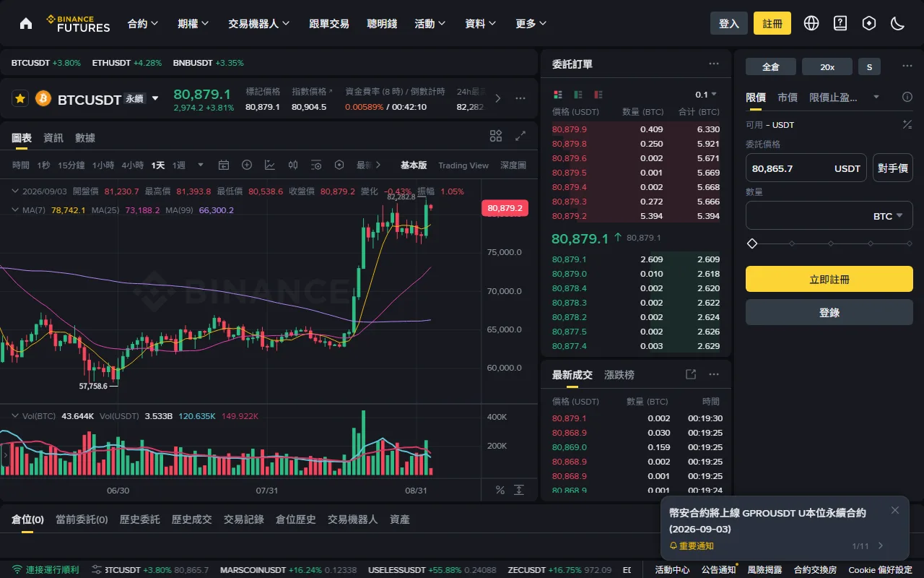Screen dimensions: 924x578
Task: Expand the chart to fullscreen
Action: point(520,136)
